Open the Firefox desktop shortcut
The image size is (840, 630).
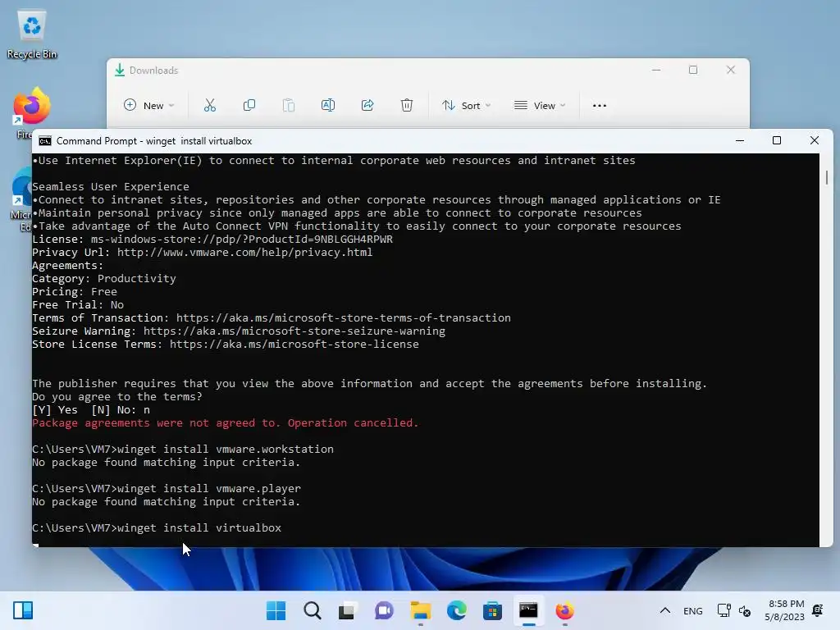click(31, 112)
